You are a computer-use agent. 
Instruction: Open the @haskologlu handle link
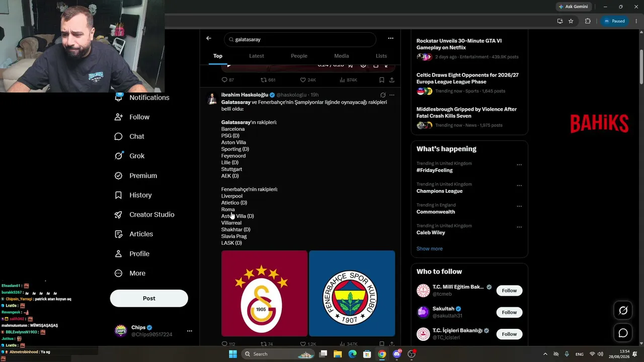291,95
